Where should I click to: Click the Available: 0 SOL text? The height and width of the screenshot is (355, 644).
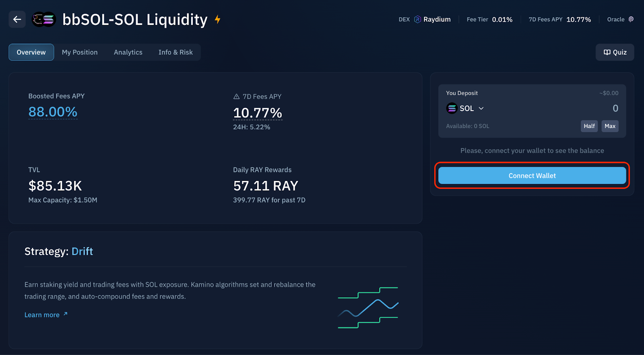click(468, 126)
